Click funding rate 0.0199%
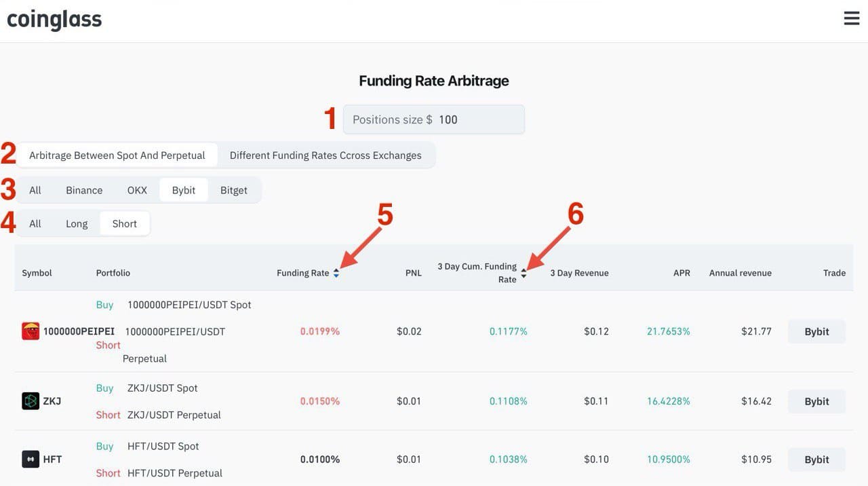The height and width of the screenshot is (486, 868). click(320, 331)
